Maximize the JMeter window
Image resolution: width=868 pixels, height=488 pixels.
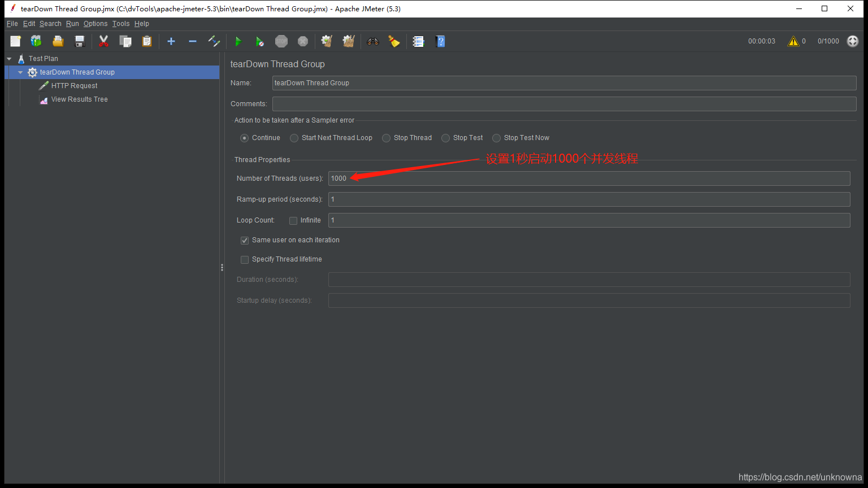824,8
